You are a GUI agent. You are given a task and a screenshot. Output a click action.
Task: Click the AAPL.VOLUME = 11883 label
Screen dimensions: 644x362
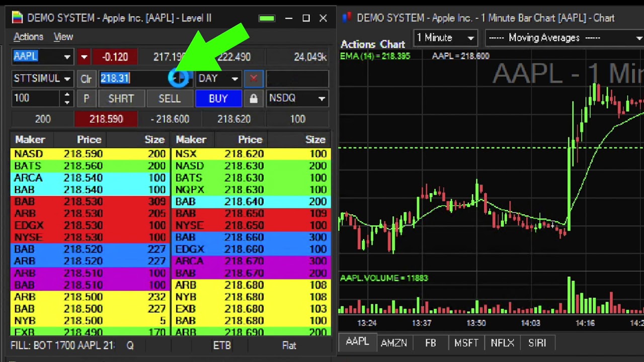tap(384, 278)
